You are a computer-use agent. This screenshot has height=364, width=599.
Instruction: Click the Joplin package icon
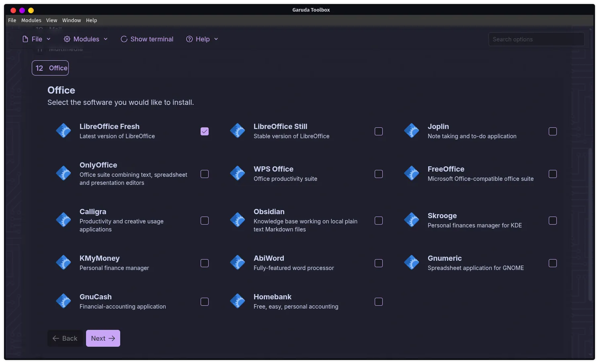point(412,131)
